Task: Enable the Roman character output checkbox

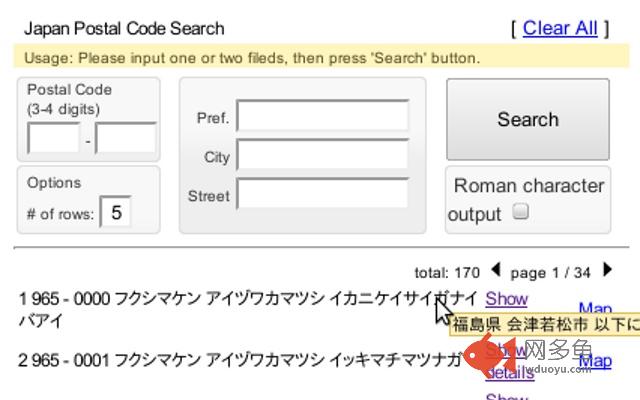Action: pyautogui.click(x=520, y=211)
